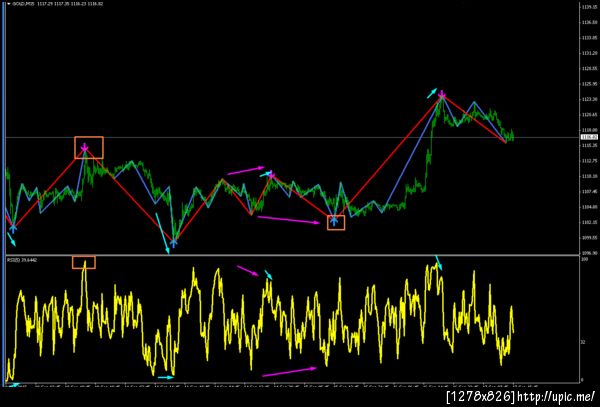Image resolution: width=600 pixels, height=407 pixels.
Task: Click the 32 level label on the RSI scale
Action: pyautogui.click(x=583, y=342)
